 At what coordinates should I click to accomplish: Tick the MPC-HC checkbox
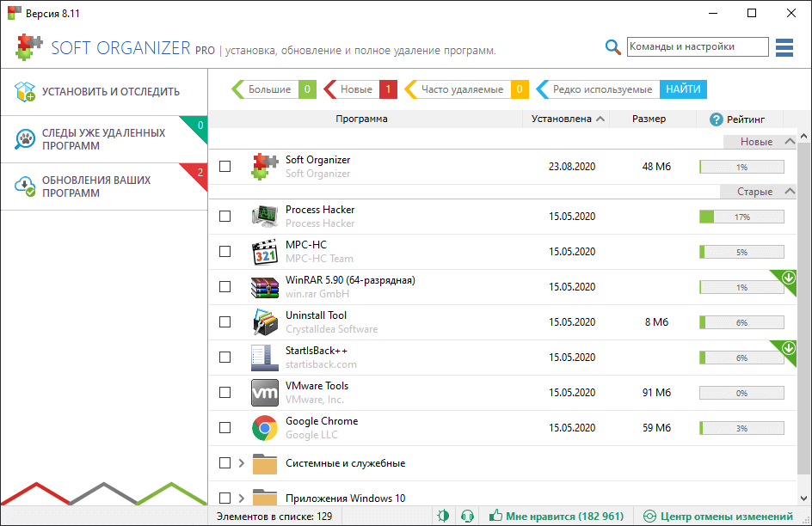point(225,252)
